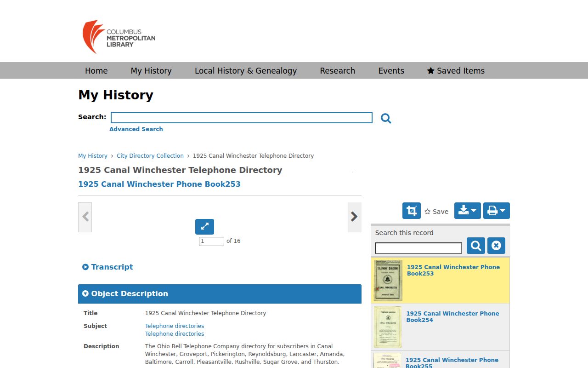Open the Events menu item

coord(391,70)
